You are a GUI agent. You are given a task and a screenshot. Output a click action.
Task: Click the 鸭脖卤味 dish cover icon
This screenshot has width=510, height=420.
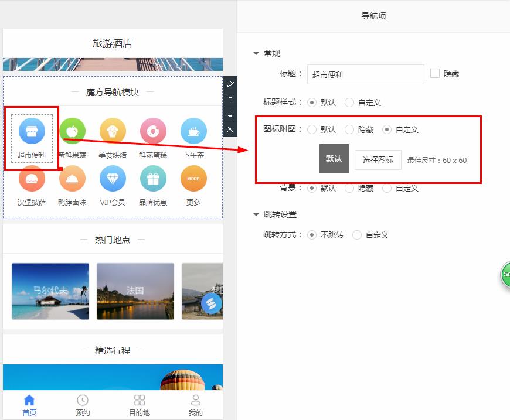click(72, 179)
